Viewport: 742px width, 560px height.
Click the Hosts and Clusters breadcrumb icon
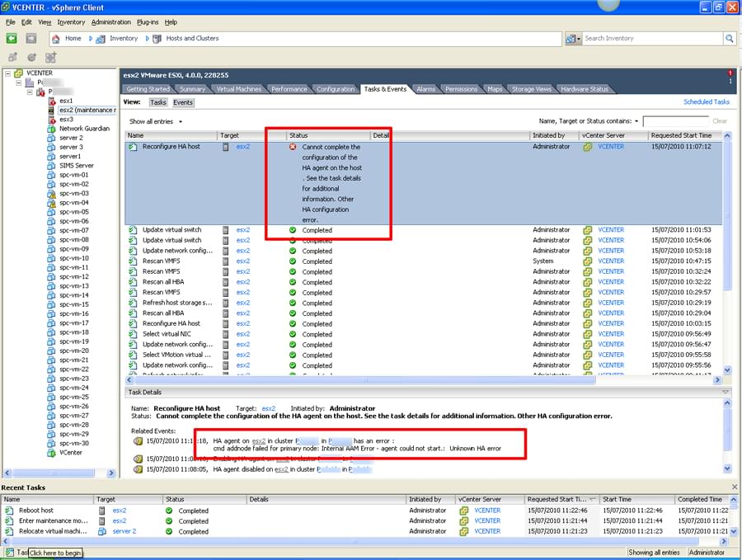[157, 39]
